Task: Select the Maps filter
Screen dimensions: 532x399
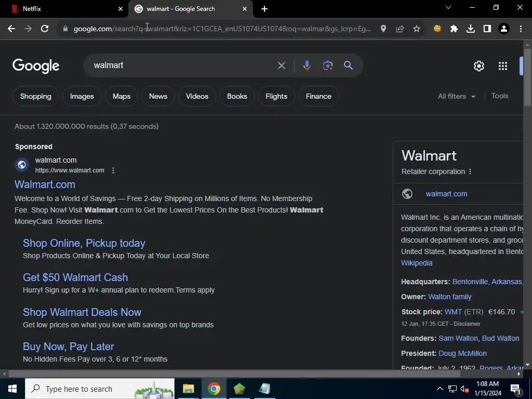Action: pyautogui.click(x=122, y=96)
